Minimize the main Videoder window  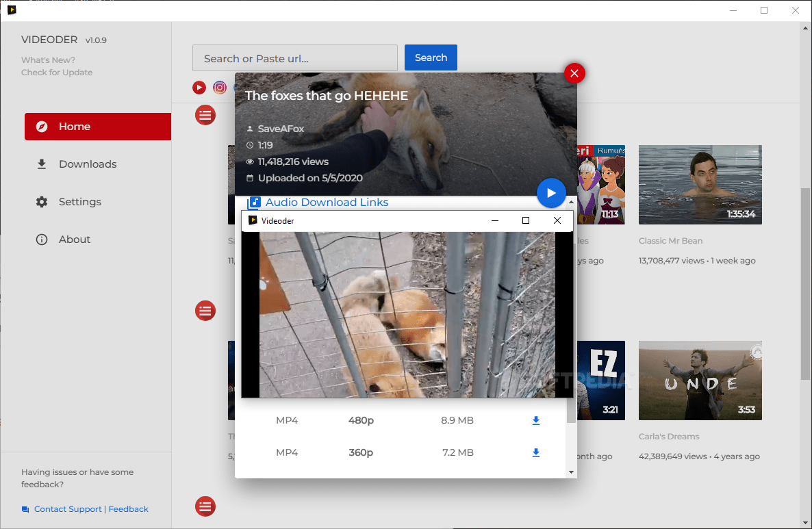[x=733, y=10]
